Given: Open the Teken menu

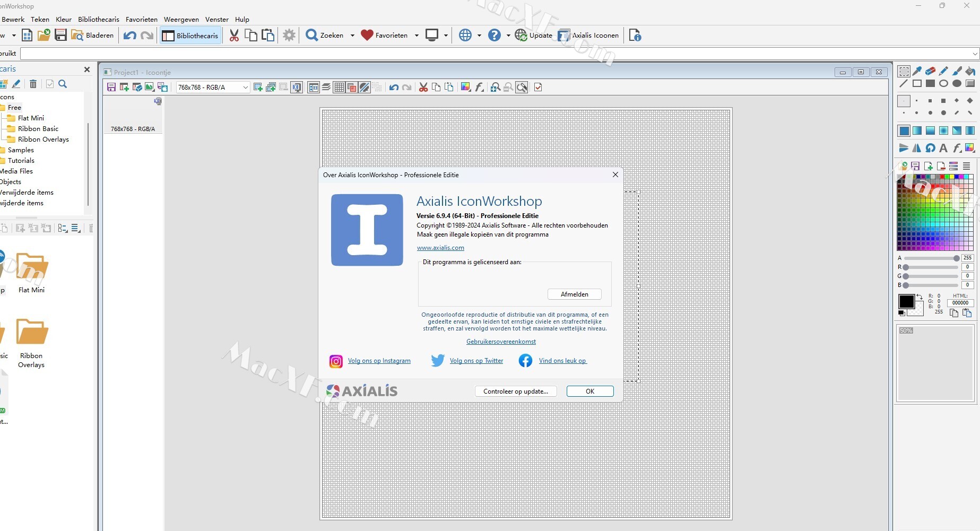Looking at the screenshot, I should [x=40, y=19].
